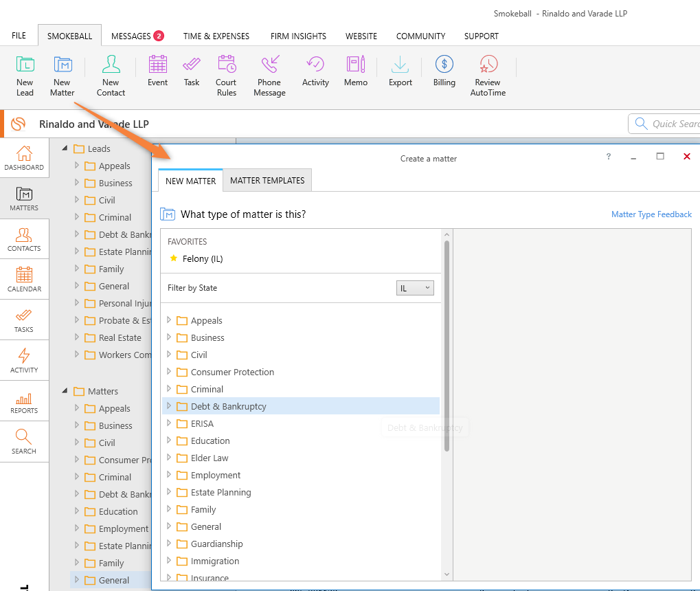Image resolution: width=700 pixels, height=591 pixels.
Task: Select Estate Planning in dialog
Action: (221, 492)
